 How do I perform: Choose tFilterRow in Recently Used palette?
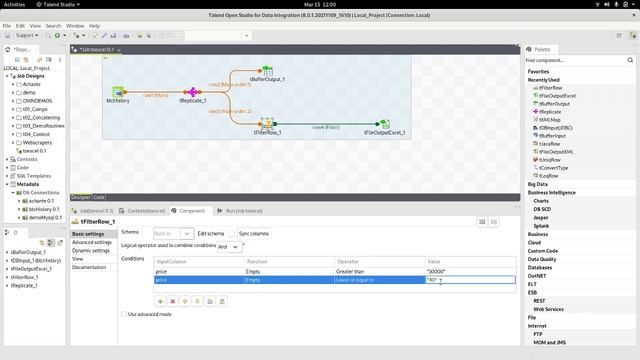click(x=550, y=88)
